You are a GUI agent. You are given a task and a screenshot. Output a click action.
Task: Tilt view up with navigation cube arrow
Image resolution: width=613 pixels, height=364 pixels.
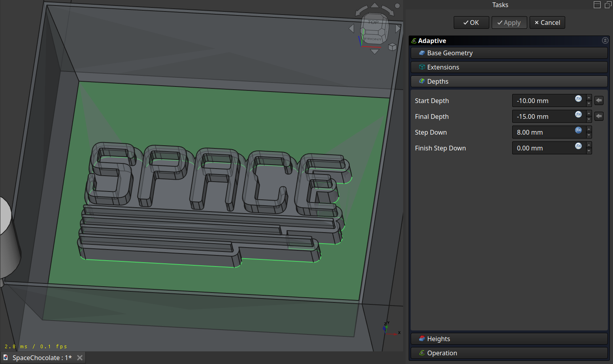point(375,5)
